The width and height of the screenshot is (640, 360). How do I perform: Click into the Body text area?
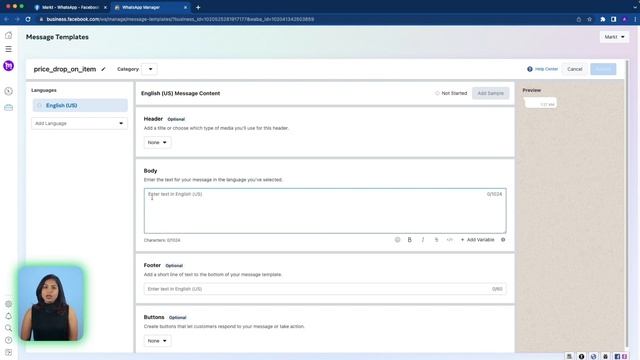325,211
